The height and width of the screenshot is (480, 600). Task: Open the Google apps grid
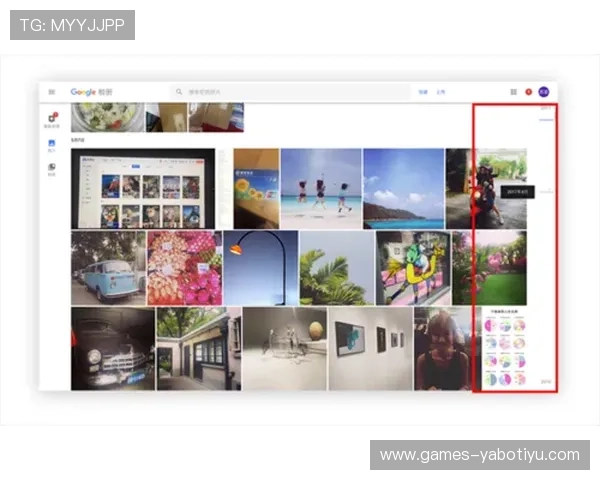tap(514, 92)
